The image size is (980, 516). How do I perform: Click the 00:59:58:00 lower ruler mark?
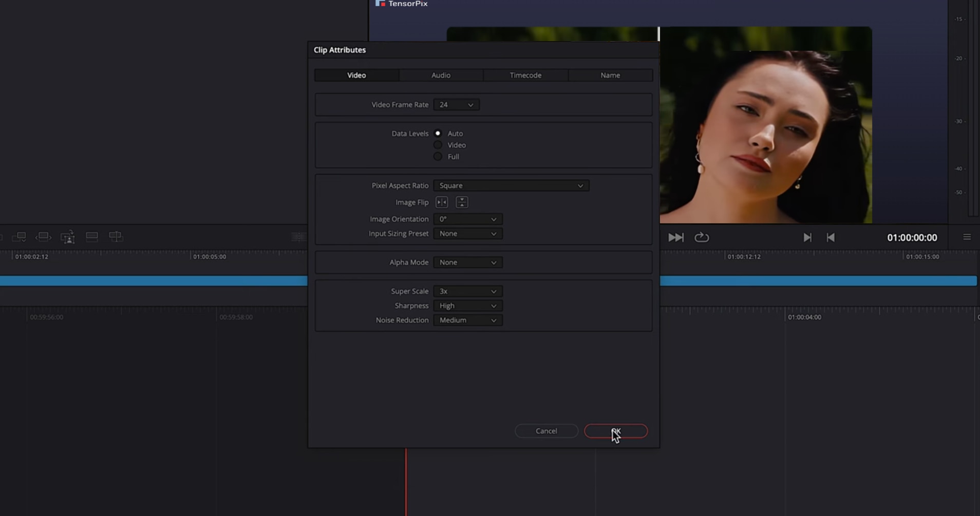click(236, 317)
